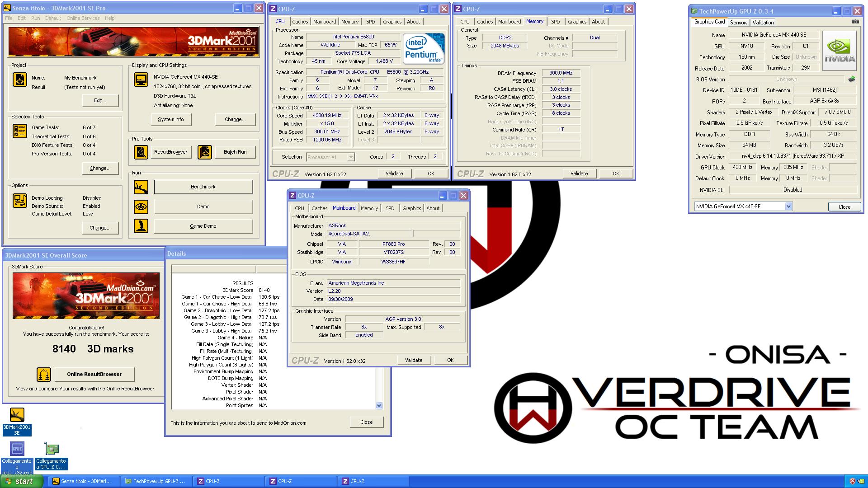868x488 pixels.
Task: Click OK in the Memory CPU-Z window
Action: pos(616,174)
